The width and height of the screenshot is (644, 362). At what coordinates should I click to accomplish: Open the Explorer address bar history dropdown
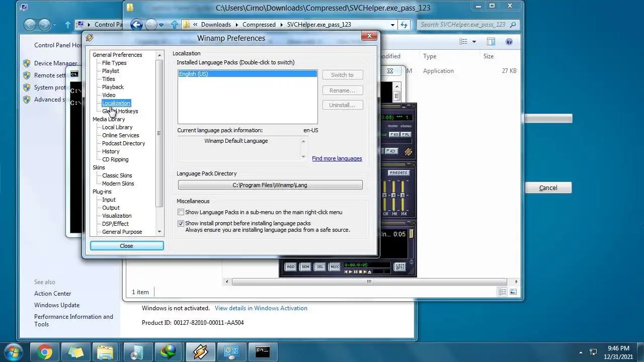pyautogui.click(x=392, y=24)
